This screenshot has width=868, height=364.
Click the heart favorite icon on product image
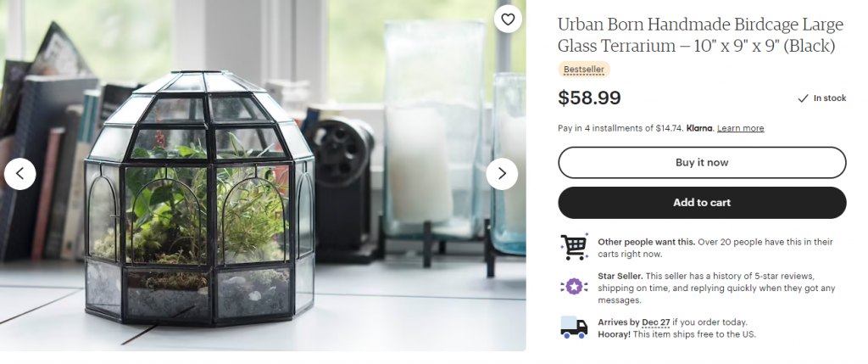508,20
